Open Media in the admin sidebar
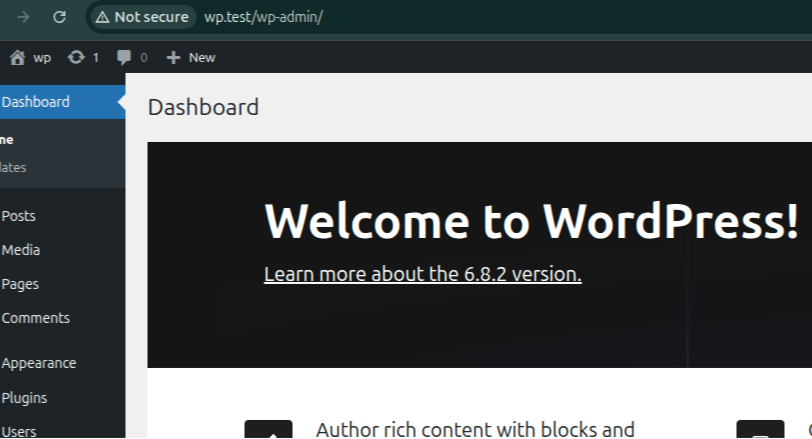812x439 pixels. tap(21, 250)
